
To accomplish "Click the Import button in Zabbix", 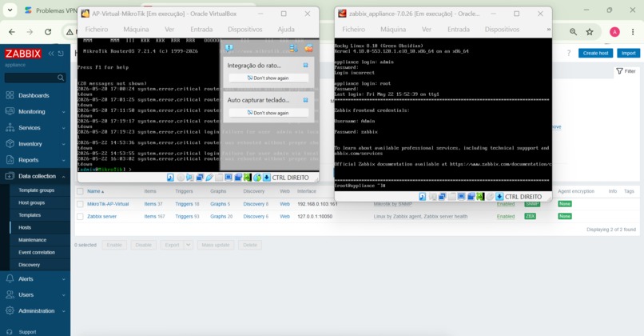I will click(x=628, y=53).
